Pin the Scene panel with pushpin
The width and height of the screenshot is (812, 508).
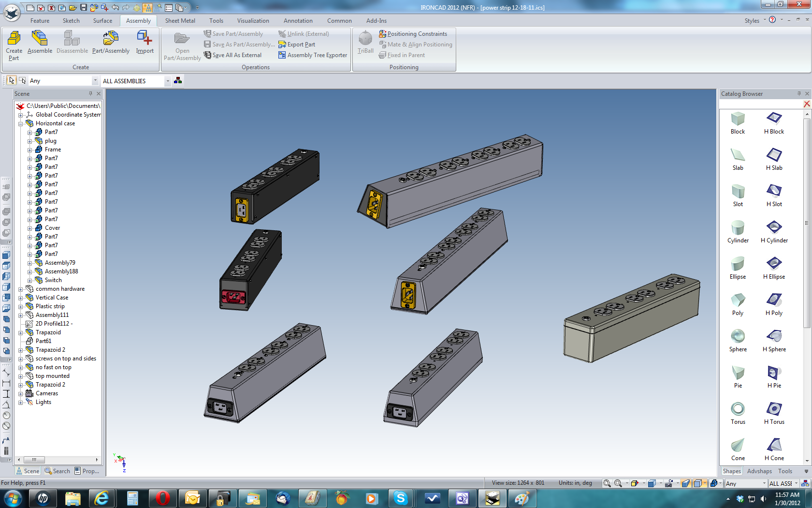pyautogui.click(x=90, y=94)
